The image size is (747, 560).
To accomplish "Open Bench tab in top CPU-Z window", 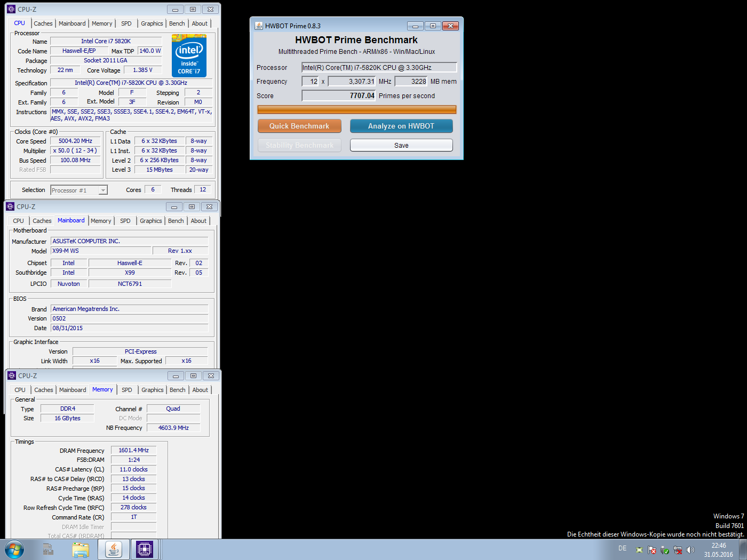I will [177, 23].
